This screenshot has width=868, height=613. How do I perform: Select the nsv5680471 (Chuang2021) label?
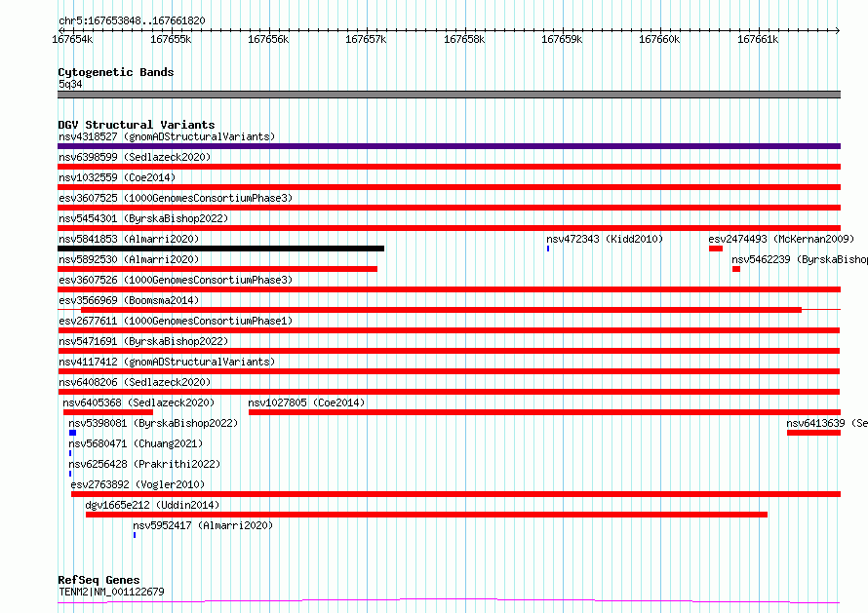click(x=136, y=443)
